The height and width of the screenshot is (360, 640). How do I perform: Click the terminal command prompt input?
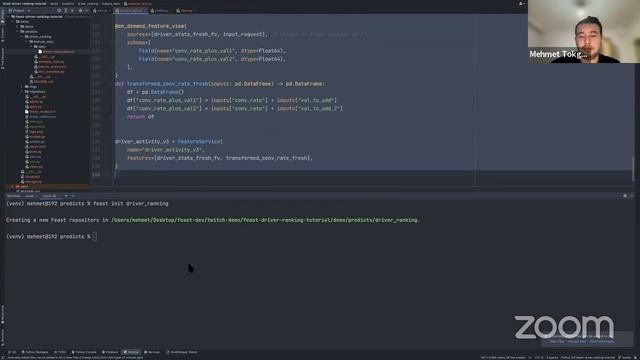point(95,237)
